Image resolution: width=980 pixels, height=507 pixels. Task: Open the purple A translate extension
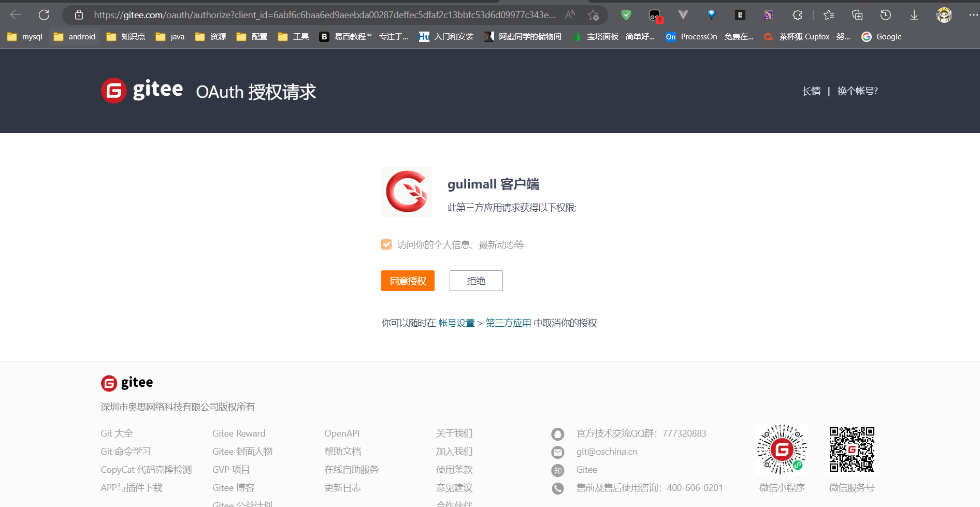coord(769,15)
